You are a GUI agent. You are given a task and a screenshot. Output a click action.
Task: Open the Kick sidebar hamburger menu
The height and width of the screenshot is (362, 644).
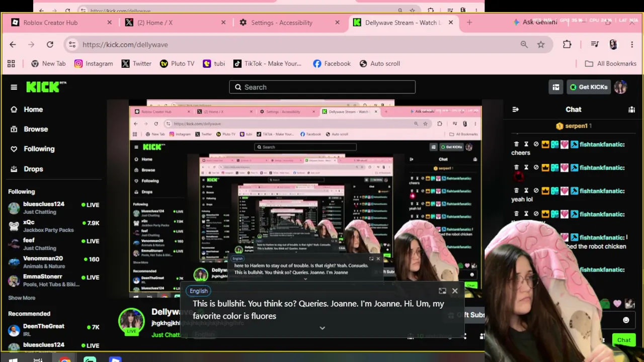pyautogui.click(x=14, y=87)
